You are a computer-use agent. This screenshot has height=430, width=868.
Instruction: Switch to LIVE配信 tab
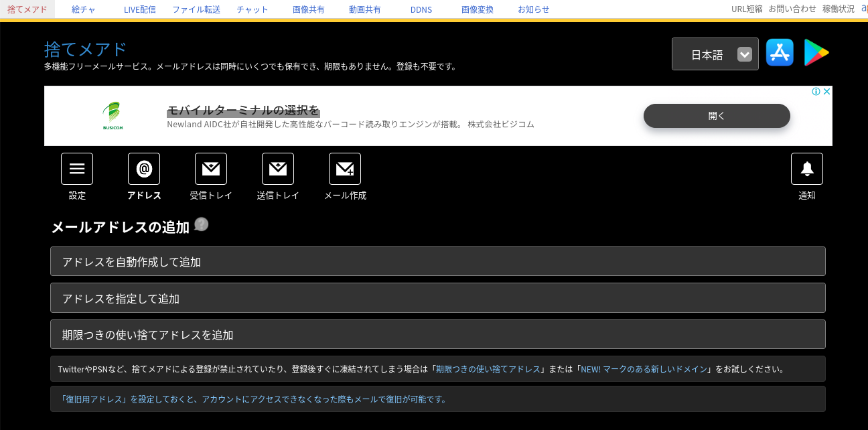[x=140, y=9]
